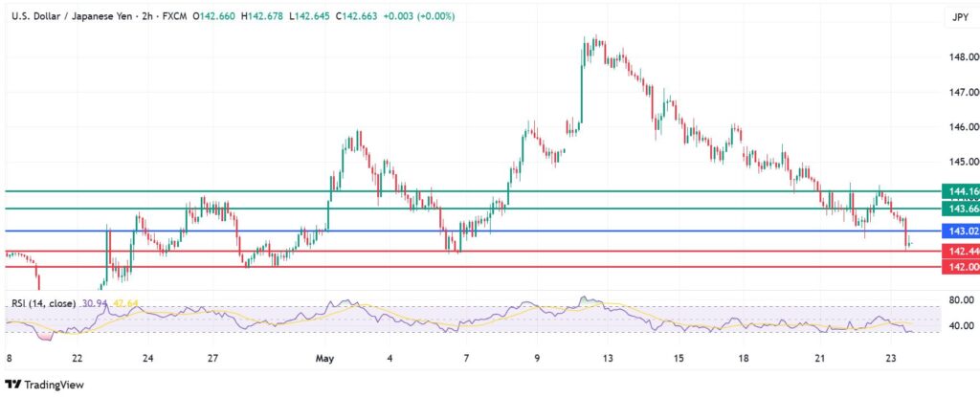Click the chart's highest candle peak near 148.50
980x397 pixels.
(595, 39)
